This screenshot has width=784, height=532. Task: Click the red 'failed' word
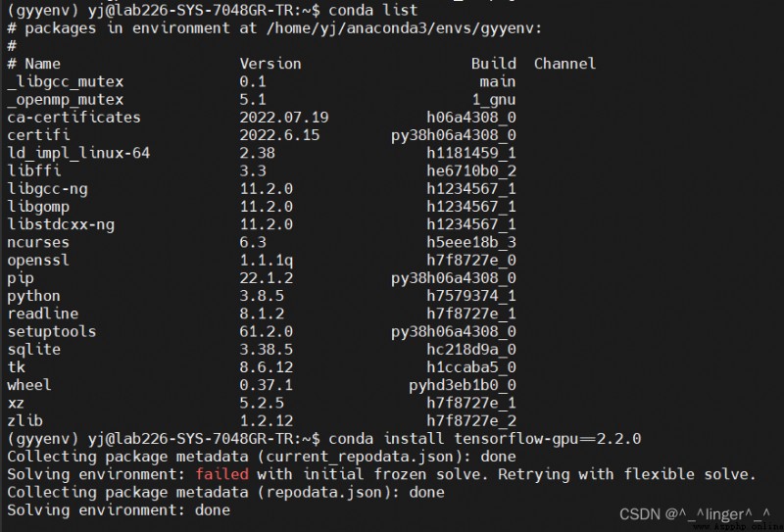coord(221,474)
